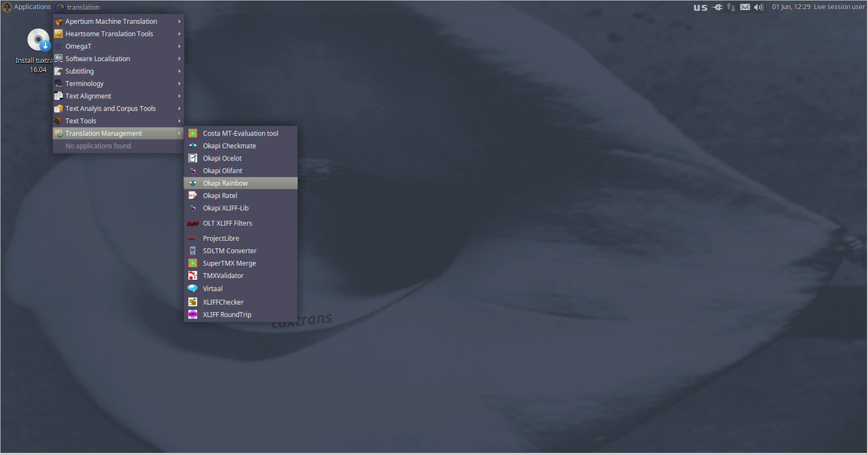Launch Okapi Rainbow from the submenu

coord(241,183)
